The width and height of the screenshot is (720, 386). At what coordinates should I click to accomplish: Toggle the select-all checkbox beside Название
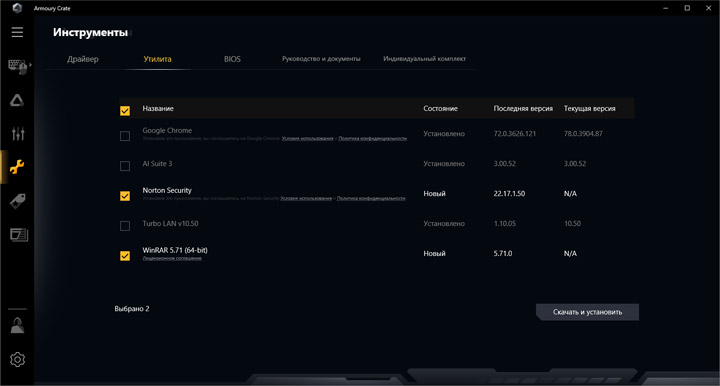[125, 111]
